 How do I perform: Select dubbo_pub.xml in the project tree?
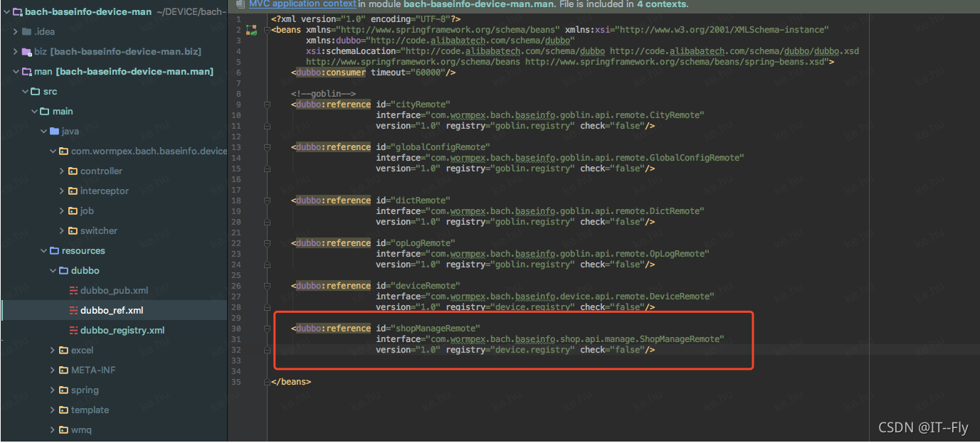click(x=114, y=291)
